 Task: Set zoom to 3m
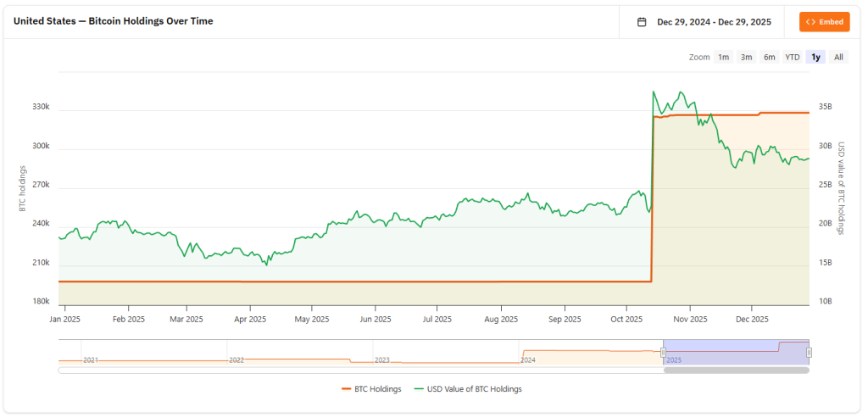click(746, 57)
